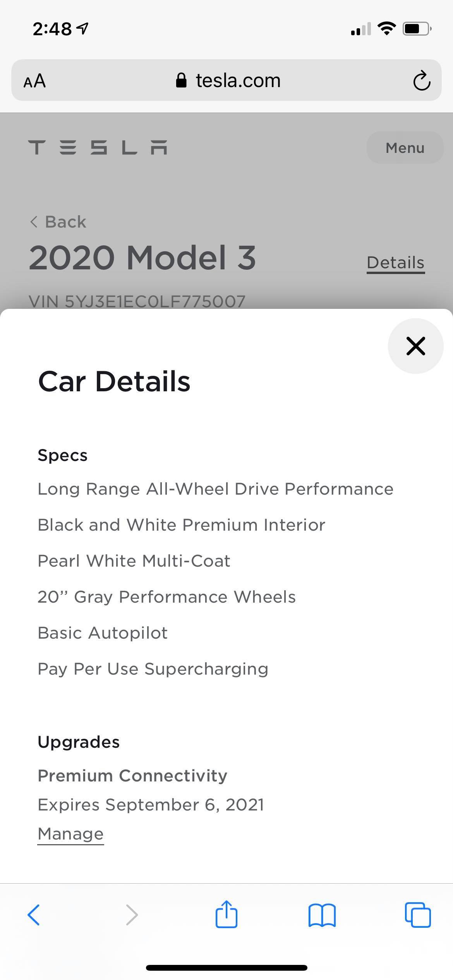Tap the Safari reload page icon
Screen dimensions: 453x980
(x=421, y=81)
